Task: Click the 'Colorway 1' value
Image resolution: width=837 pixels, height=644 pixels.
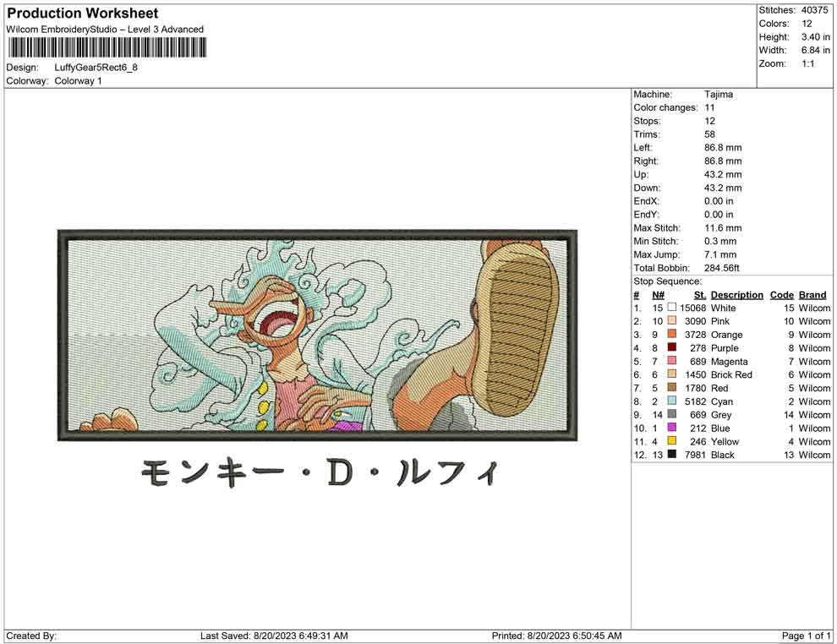Action: (x=78, y=81)
